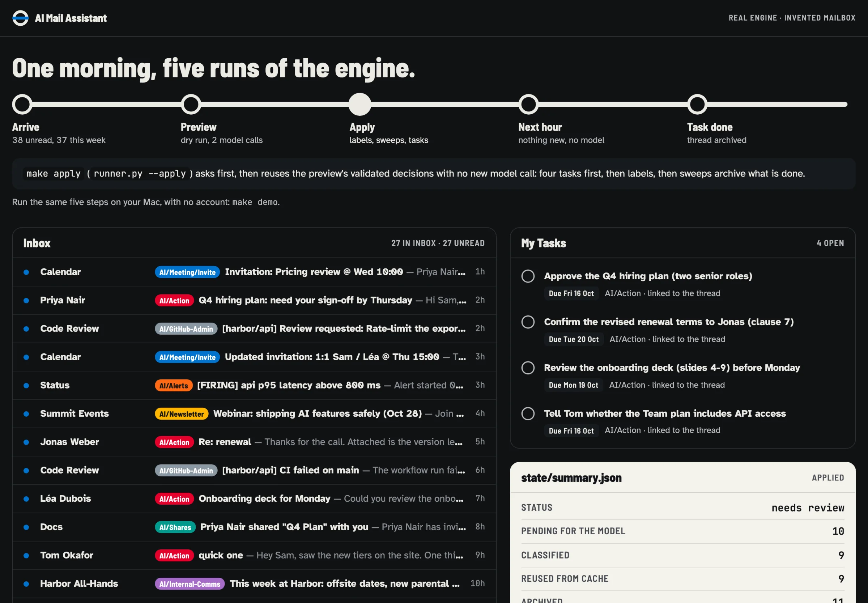Screen dimensions: 868x603
Task: Open Léa Dubois onboarding deck email
Action: pos(254,499)
